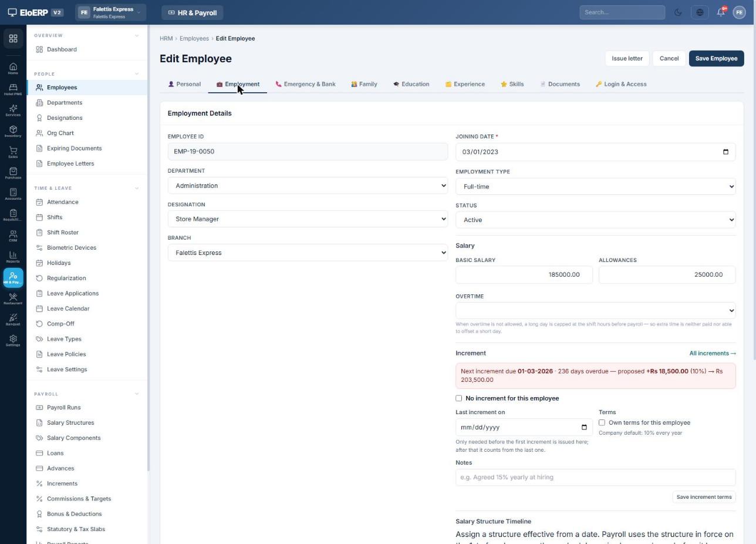Open Payroll Runs in the sidebar
Image resolution: width=756 pixels, height=544 pixels.
tap(63, 408)
